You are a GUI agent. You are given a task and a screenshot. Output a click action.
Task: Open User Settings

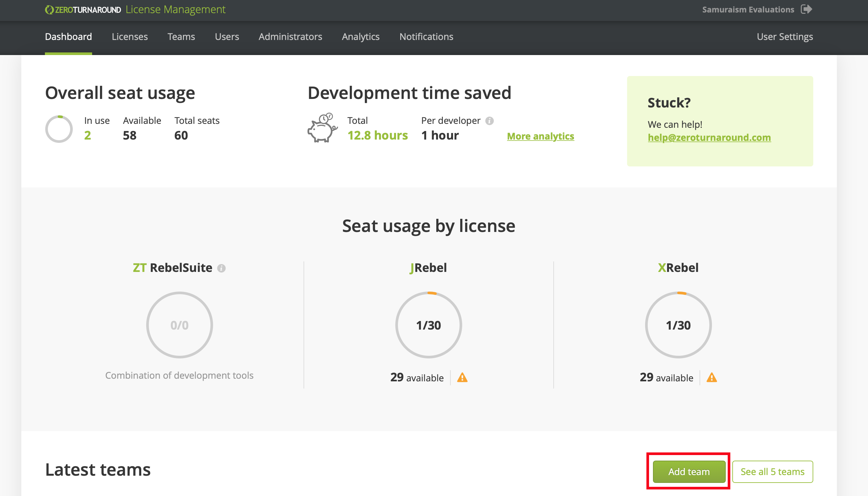[785, 36]
